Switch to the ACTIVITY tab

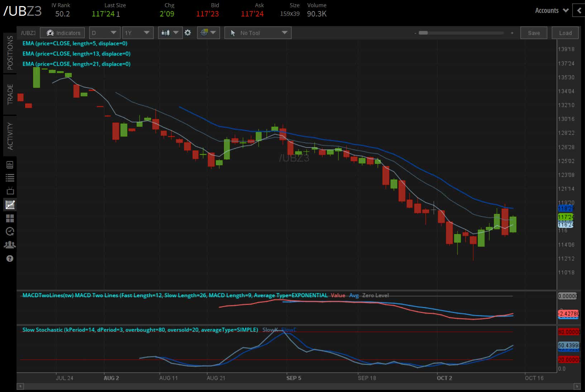click(x=10, y=136)
